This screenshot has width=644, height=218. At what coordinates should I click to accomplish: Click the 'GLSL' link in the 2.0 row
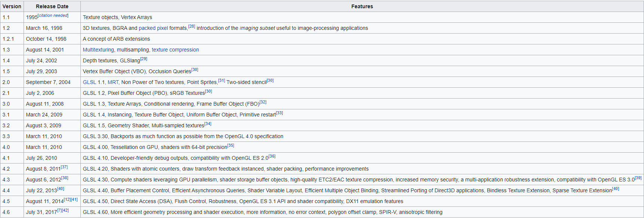point(89,82)
